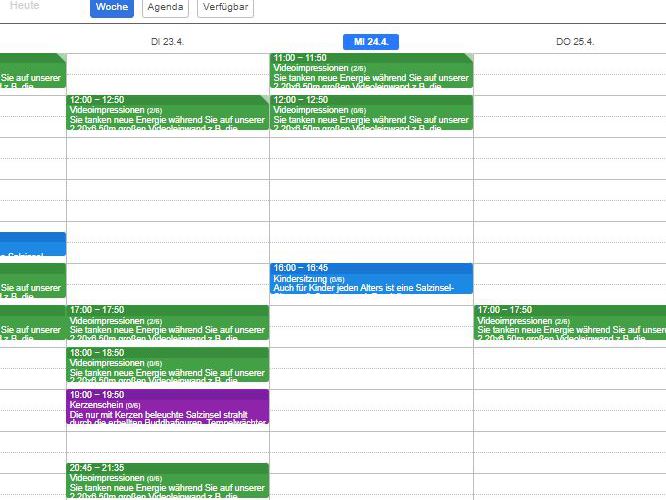This screenshot has width=666, height=500.
Task: Open the blue Kindersitzung 16:00 event
Action: point(370,278)
